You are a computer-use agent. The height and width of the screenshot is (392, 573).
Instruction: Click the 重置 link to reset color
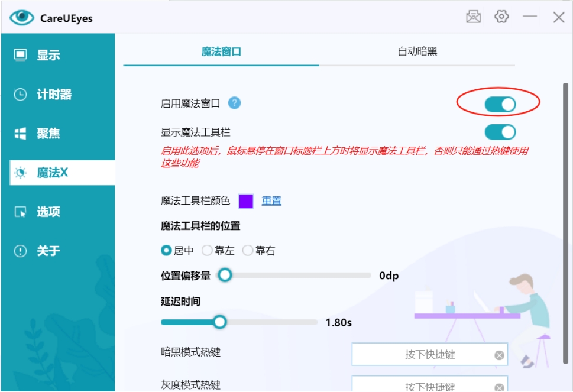pos(271,201)
